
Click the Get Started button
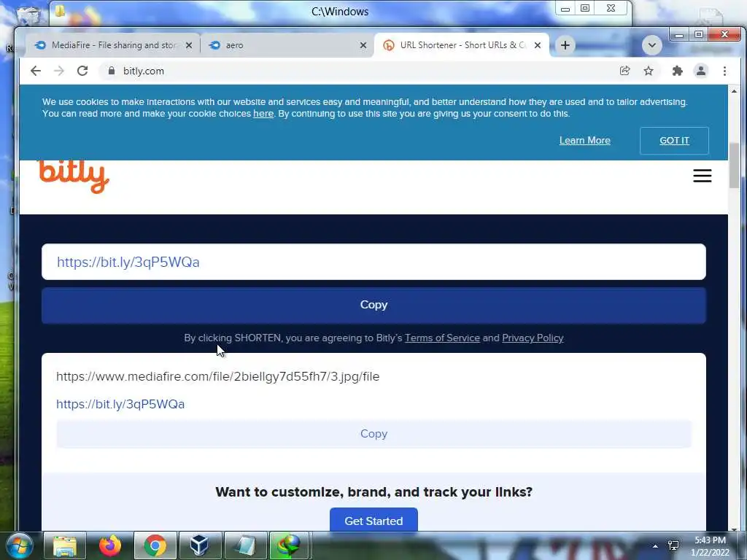(x=373, y=521)
